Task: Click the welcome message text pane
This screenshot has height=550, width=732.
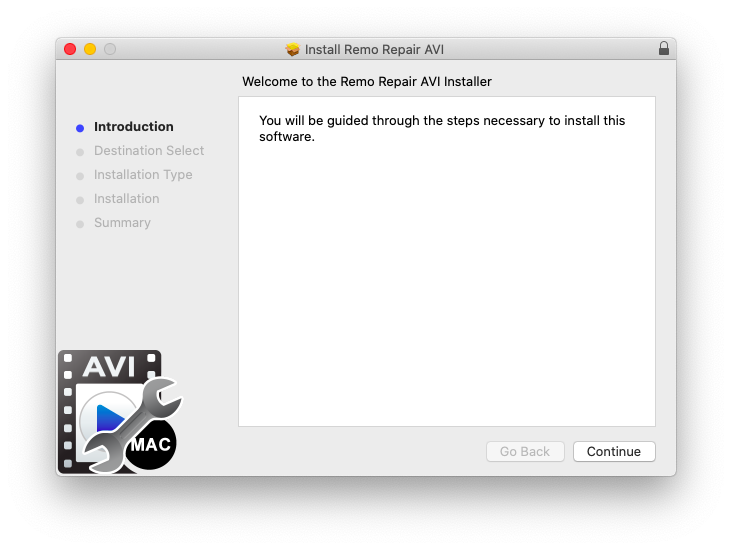Action: click(x=447, y=261)
